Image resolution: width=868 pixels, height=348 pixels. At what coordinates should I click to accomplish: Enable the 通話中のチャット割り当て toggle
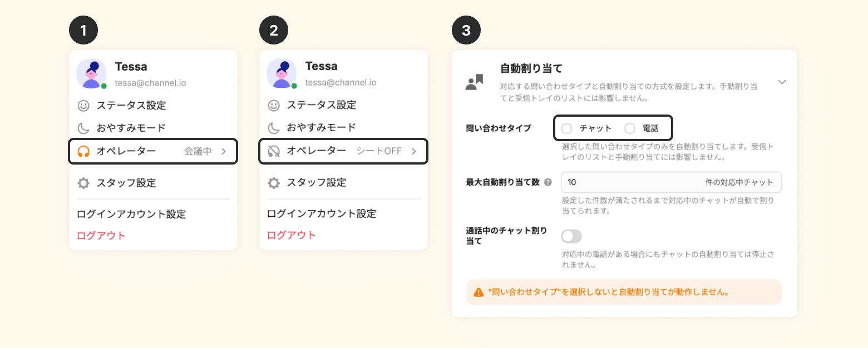(x=571, y=236)
